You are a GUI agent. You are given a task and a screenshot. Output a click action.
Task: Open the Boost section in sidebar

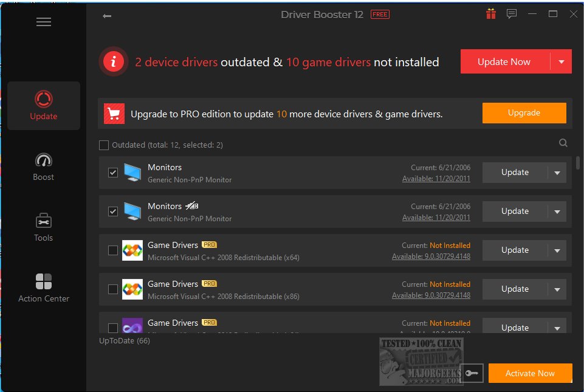coord(44,167)
